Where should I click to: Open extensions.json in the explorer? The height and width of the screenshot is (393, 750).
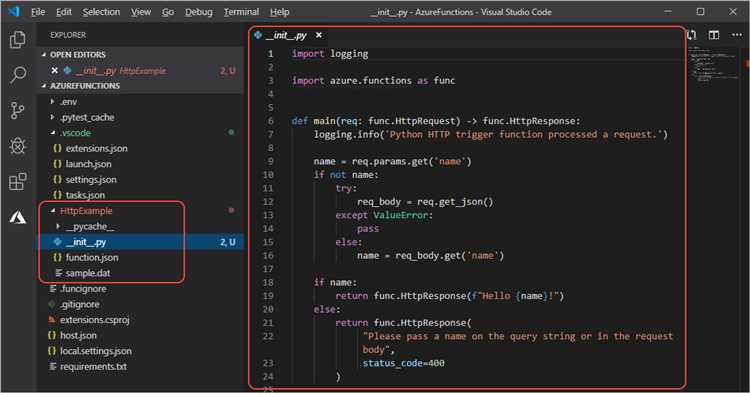pos(96,149)
